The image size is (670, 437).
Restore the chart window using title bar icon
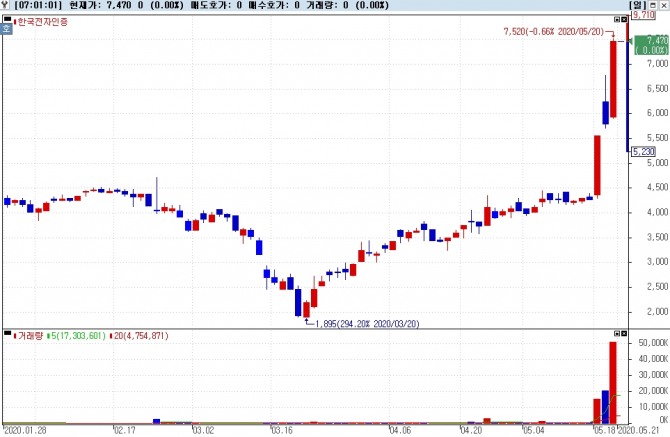pos(653,5)
